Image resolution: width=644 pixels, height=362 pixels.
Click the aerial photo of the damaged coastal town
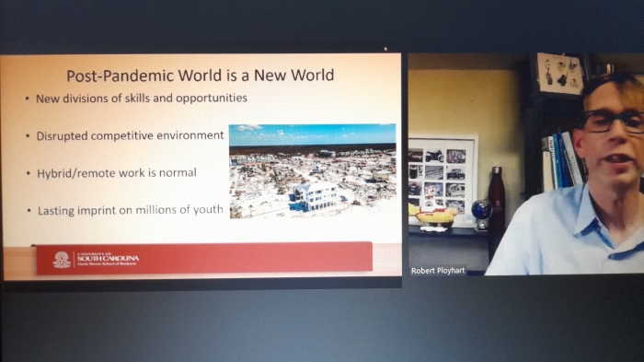tap(313, 170)
